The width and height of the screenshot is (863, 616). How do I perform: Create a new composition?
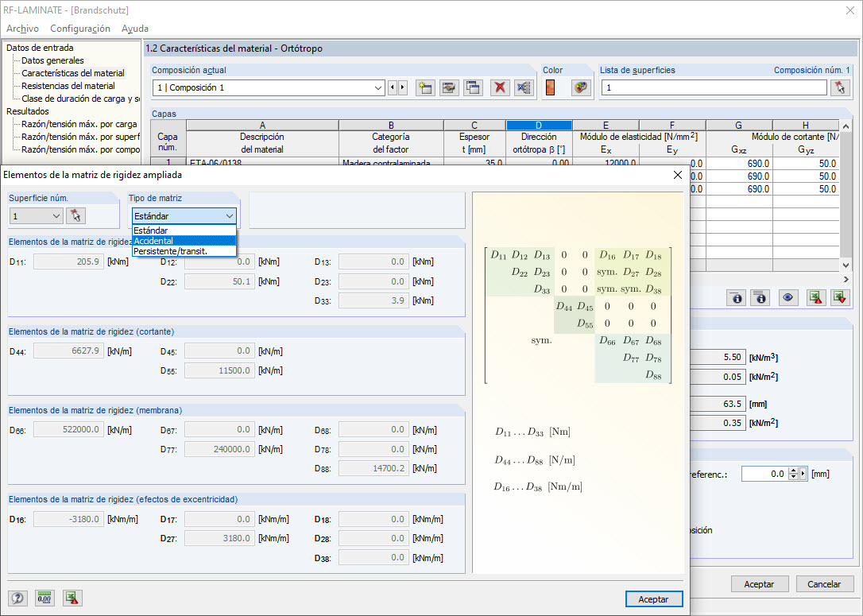pyautogui.click(x=425, y=87)
